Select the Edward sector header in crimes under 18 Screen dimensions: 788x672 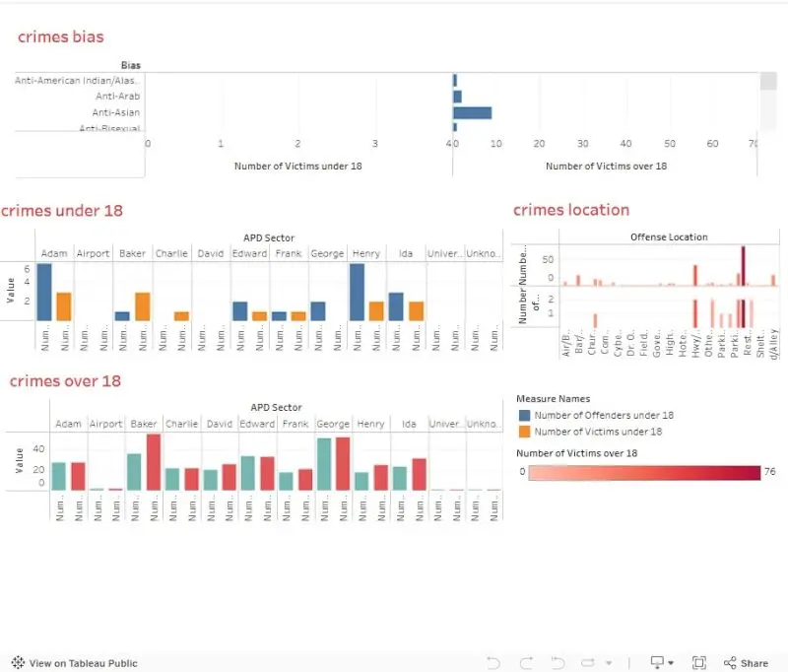[250, 253]
